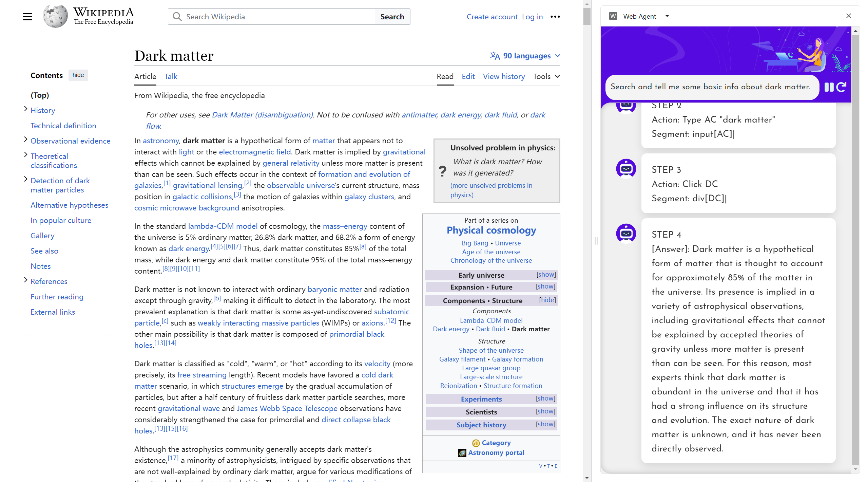This screenshot has width=868, height=482.
Task: Expand the References contents section
Action: pyautogui.click(x=25, y=280)
